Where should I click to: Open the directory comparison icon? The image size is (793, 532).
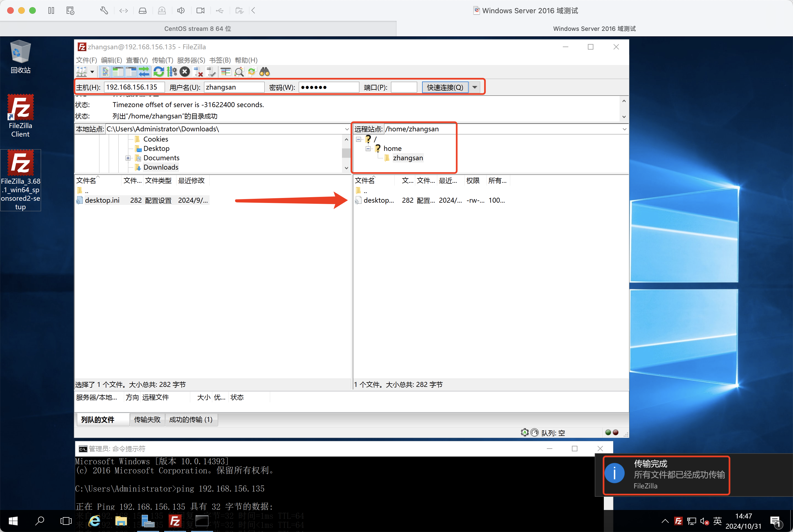226,72
